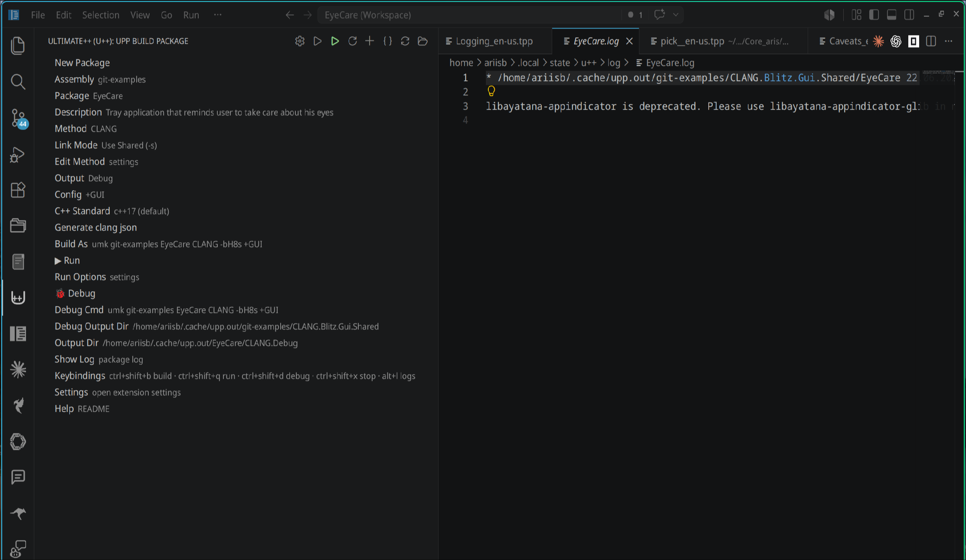The width and height of the screenshot is (966, 560).
Task: Open the Go menu
Action: 167,15
